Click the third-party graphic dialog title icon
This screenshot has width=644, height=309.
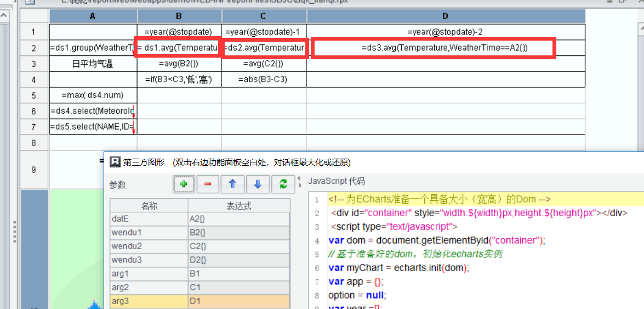pyautogui.click(x=115, y=162)
